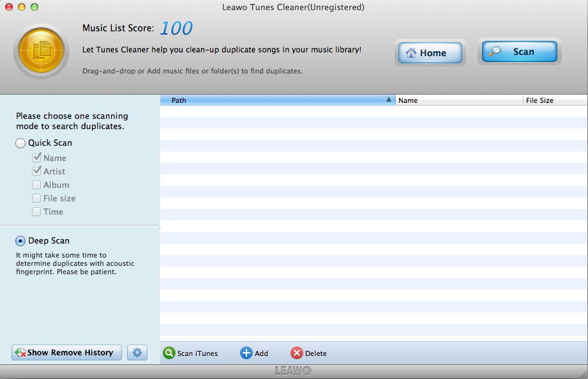
Task: Toggle the Path column sort arrow
Action: pos(389,100)
